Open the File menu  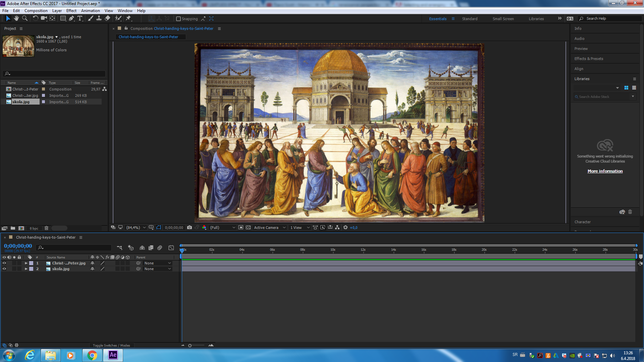click(x=5, y=11)
